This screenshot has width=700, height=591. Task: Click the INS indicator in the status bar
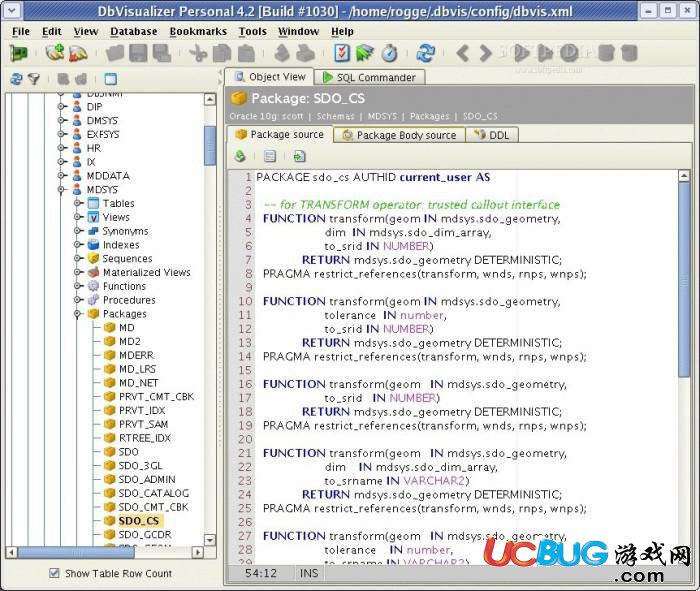[309, 573]
